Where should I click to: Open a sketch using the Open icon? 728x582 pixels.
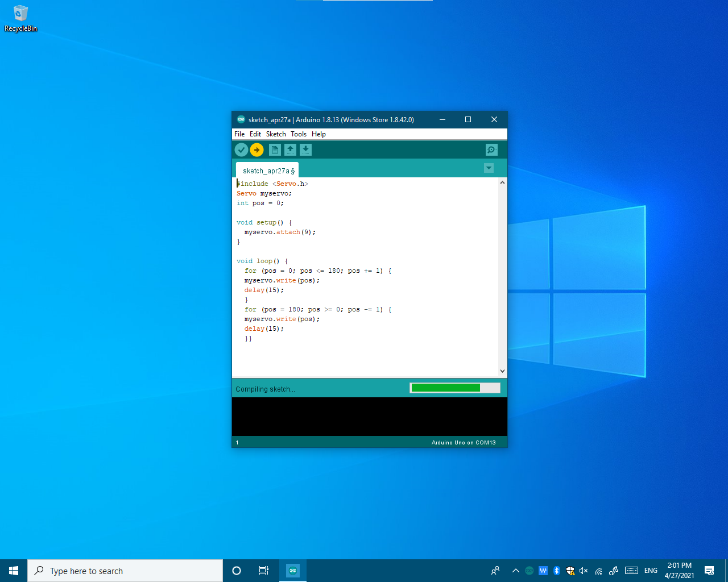point(290,149)
